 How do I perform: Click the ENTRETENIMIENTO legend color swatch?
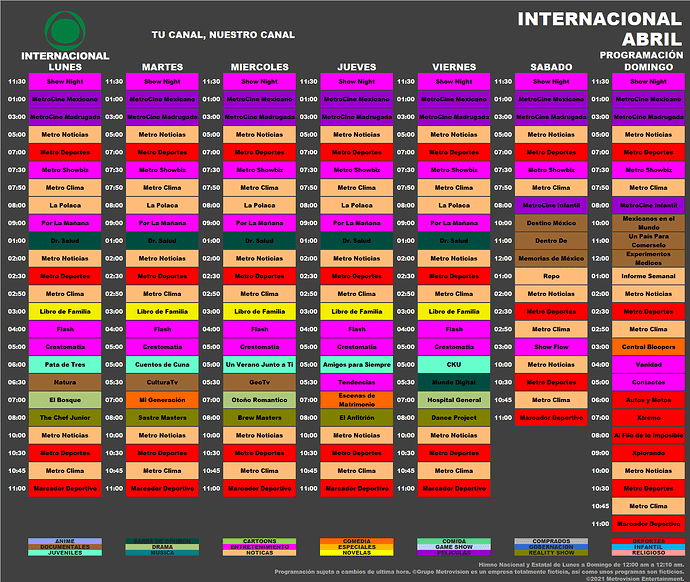(x=260, y=547)
